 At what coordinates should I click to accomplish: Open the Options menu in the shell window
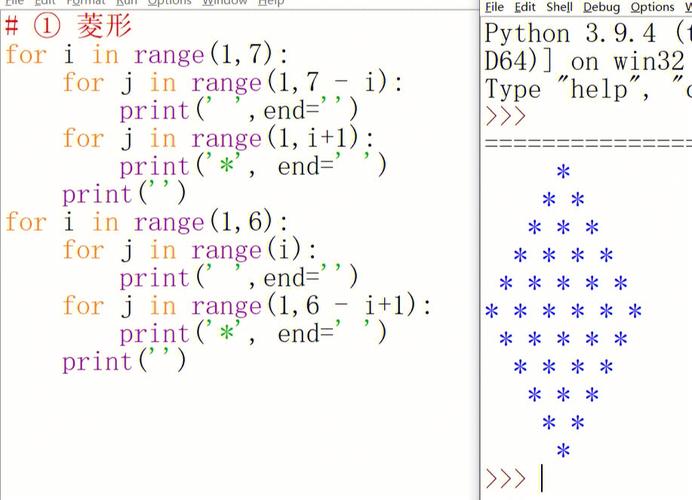[652, 7]
